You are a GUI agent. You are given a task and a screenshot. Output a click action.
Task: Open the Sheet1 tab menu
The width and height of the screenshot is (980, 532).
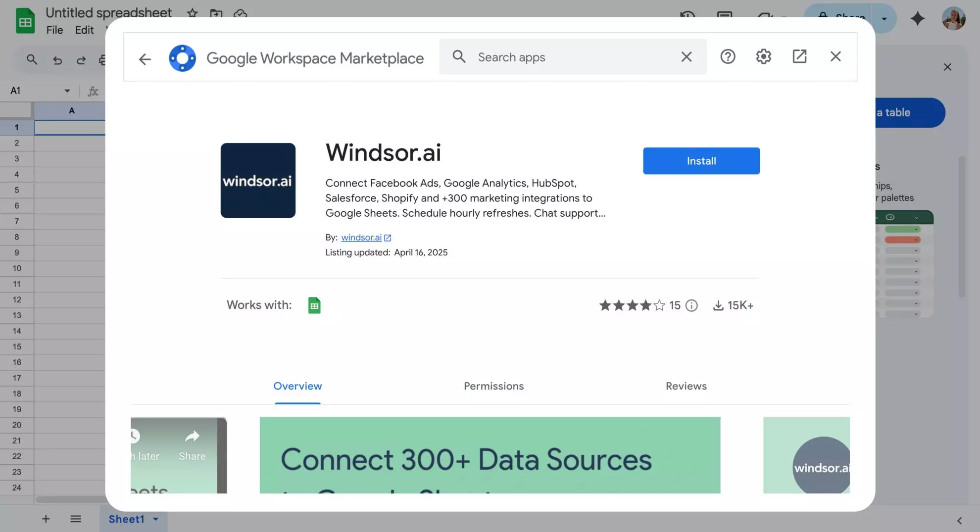point(155,519)
